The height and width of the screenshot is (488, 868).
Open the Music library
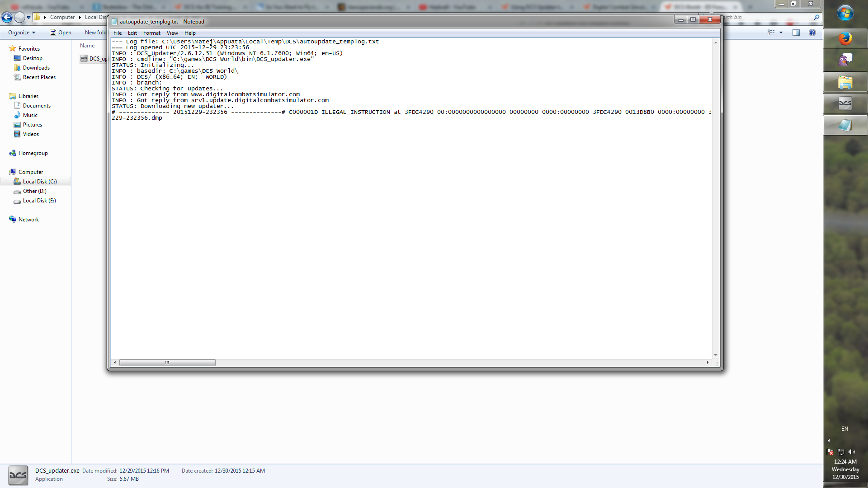pyautogui.click(x=30, y=115)
